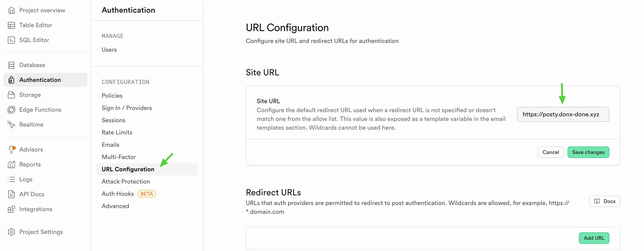This screenshot has height=251, width=644.
Task: Click the Realtime cursor icon
Action: point(11,124)
